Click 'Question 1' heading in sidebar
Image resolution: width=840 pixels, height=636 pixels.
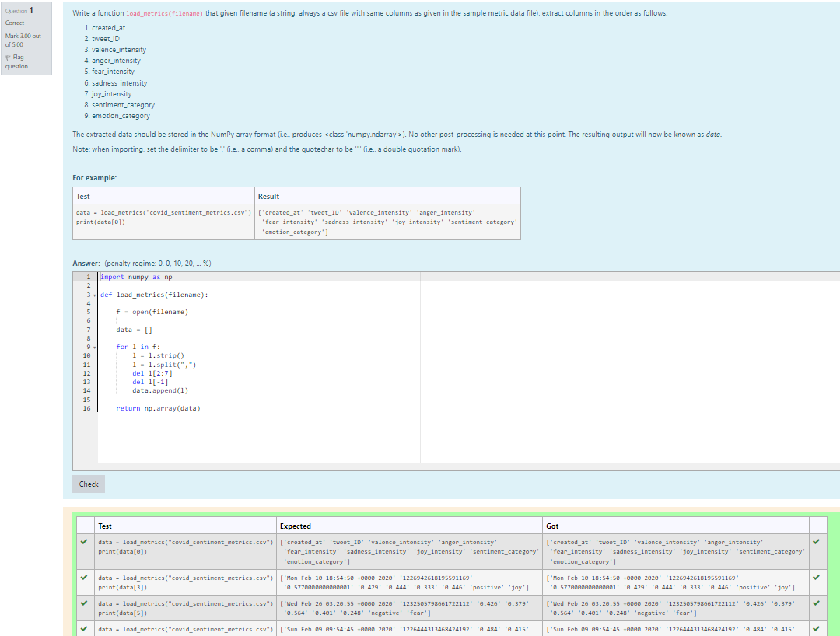coord(19,10)
